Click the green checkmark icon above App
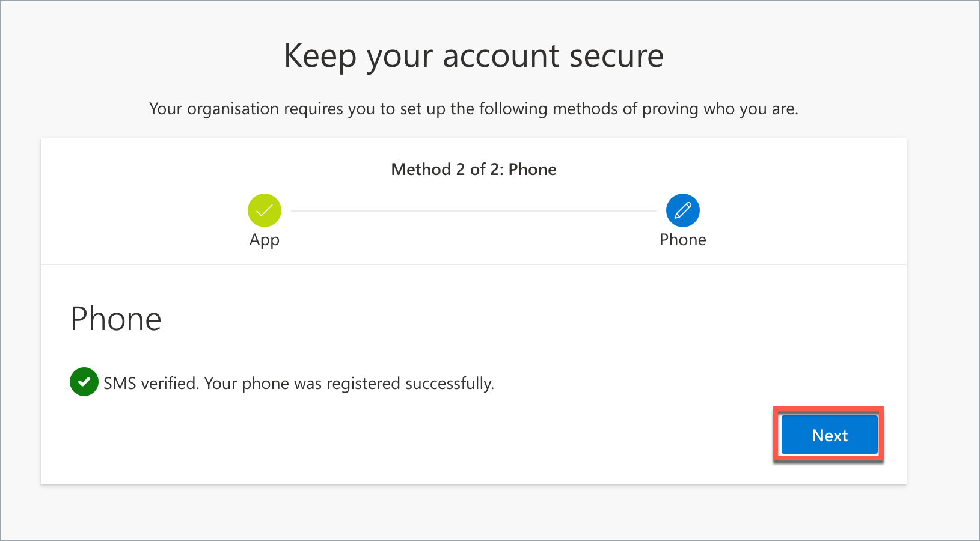The width and height of the screenshot is (980, 541). pos(264,210)
